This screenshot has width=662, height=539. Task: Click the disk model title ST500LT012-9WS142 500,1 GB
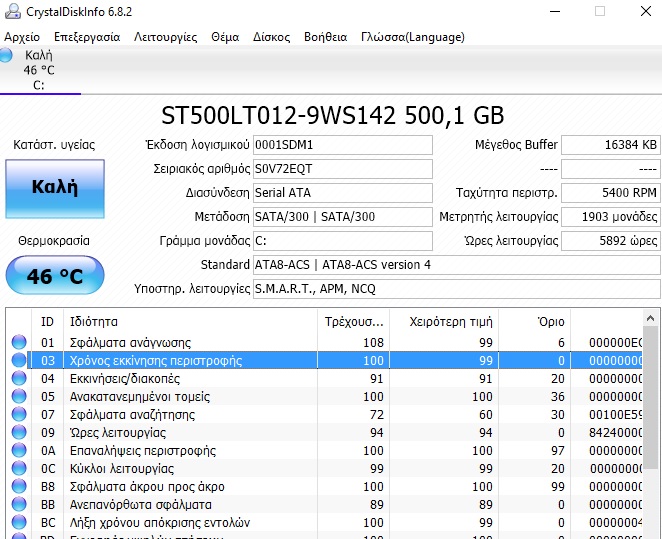pyautogui.click(x=333, y=115)
